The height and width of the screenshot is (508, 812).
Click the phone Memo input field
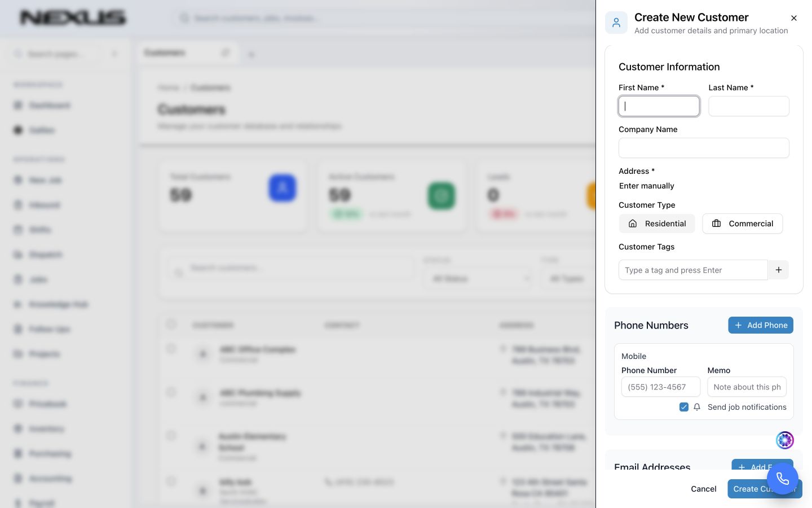(x=747, y=387)
